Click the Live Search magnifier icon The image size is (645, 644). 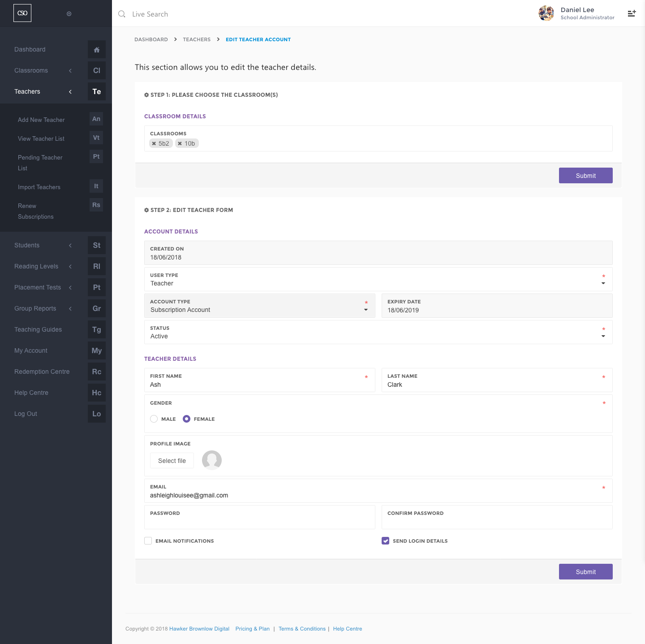pyautogui.click(x=121, y=14)
